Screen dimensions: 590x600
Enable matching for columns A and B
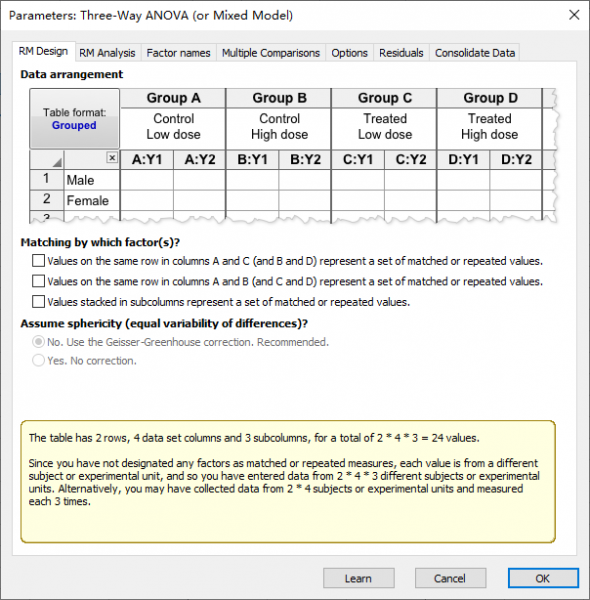click(x=38, y=281)
